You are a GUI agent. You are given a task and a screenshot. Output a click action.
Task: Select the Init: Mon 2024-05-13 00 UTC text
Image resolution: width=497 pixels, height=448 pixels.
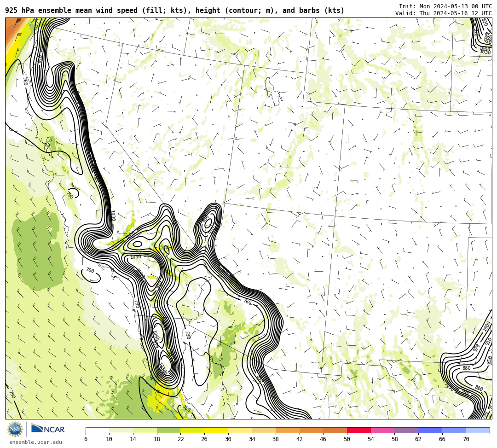[445, 6]
